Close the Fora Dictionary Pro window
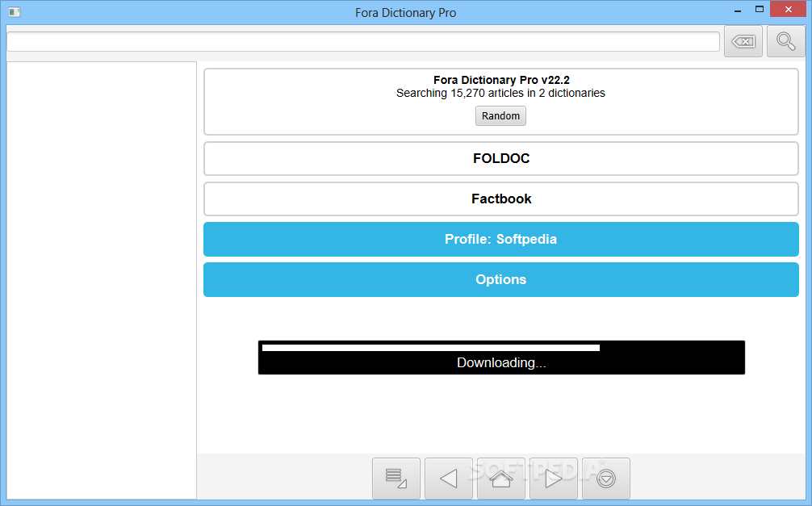The image size is (812, 506). (x=788, y=10)
